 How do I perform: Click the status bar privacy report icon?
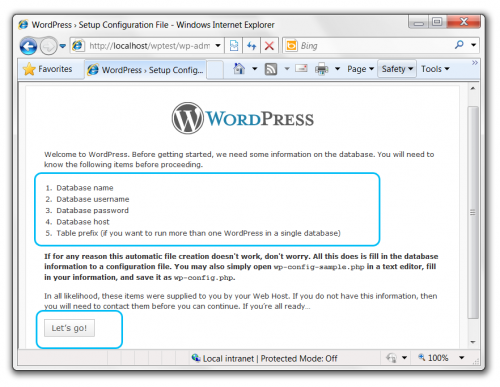click(391, 358)
